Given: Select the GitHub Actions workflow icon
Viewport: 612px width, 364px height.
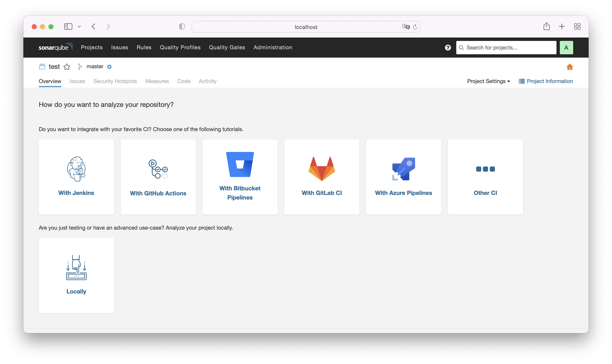Looking at the screenshot, I should point(158,169).
